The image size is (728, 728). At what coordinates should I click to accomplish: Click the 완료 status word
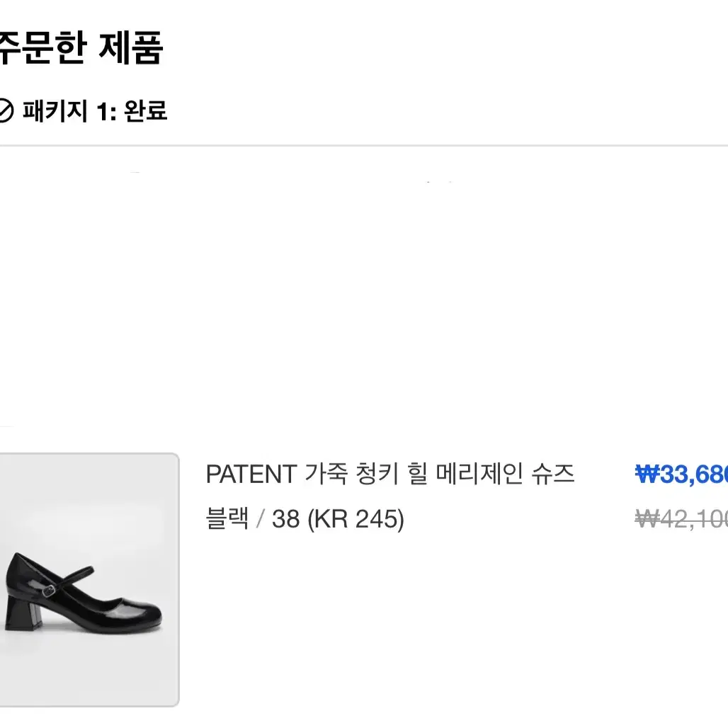(146, 111)
